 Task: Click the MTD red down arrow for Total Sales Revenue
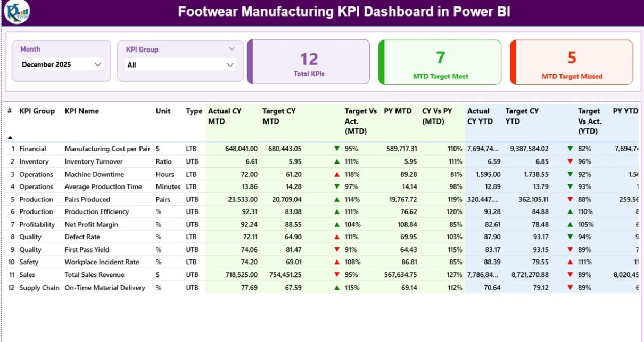pos(336,275)
